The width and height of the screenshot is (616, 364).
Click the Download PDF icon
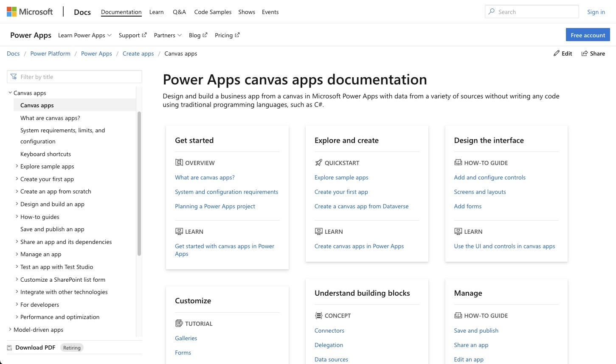click(x=10, y=348)
